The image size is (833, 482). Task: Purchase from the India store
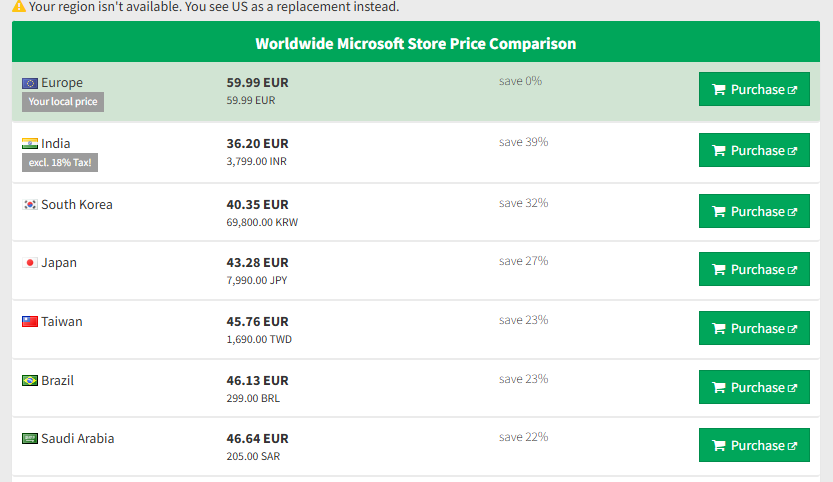(754, 151)
